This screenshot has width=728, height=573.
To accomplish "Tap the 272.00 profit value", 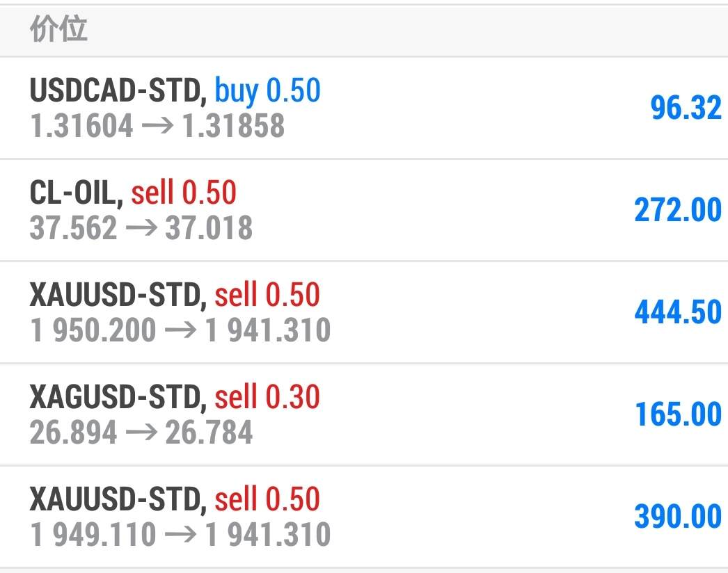I will click(x=678, y=210).
